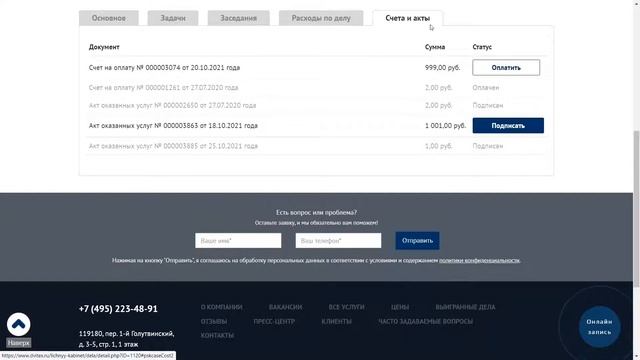The height and width of the screenshot is (360, 640).
Task: Click the Оплатить button for invoice 000003074
Action: pos(506,67)
